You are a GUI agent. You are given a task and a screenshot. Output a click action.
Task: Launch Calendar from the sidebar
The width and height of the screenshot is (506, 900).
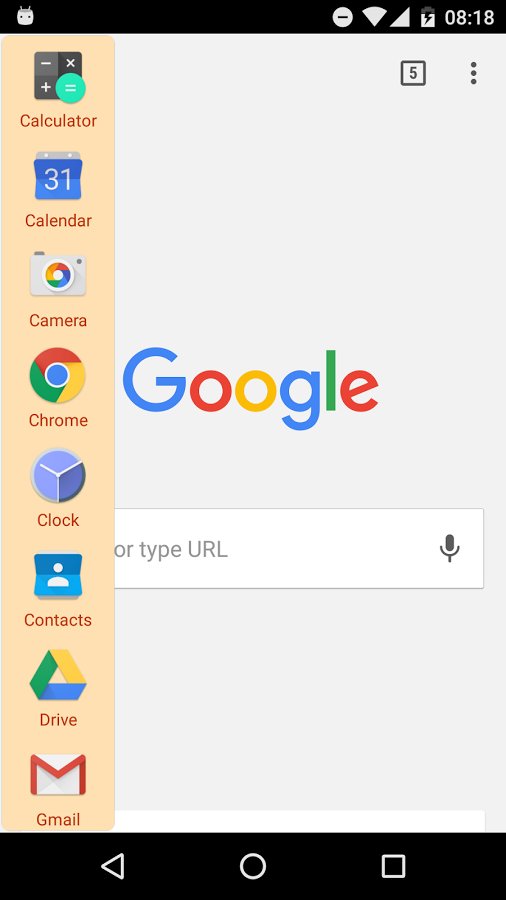pyautogui.click(x=58, y=176)
